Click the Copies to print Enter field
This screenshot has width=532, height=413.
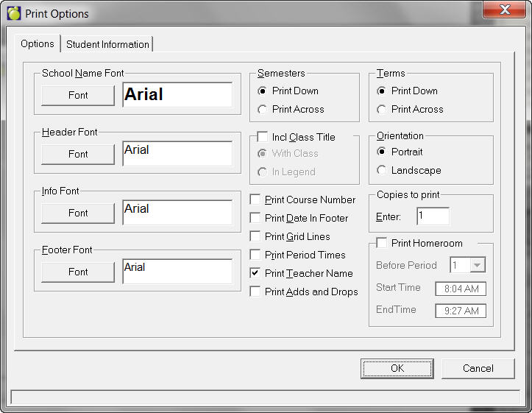pos(432,216)
